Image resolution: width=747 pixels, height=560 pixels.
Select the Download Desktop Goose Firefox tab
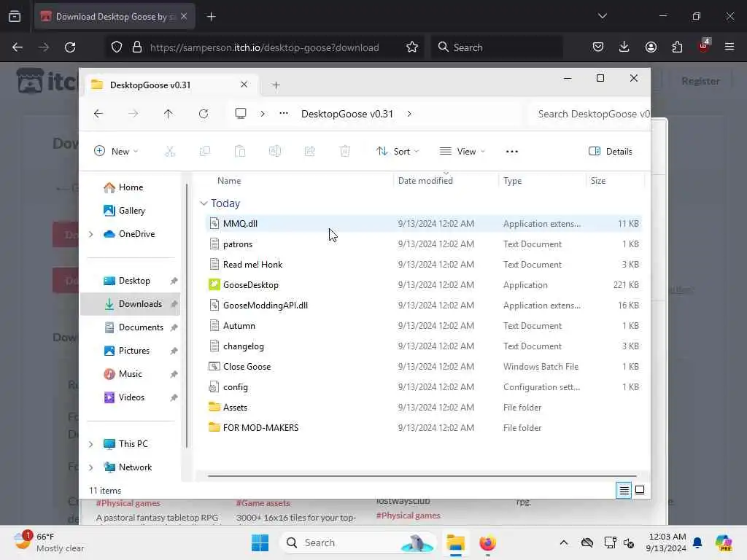tap(115, 17)
